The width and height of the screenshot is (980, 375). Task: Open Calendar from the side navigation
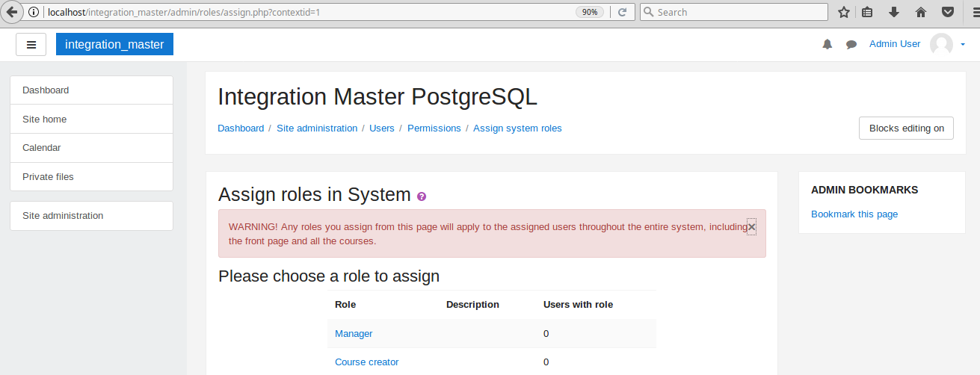91,148
